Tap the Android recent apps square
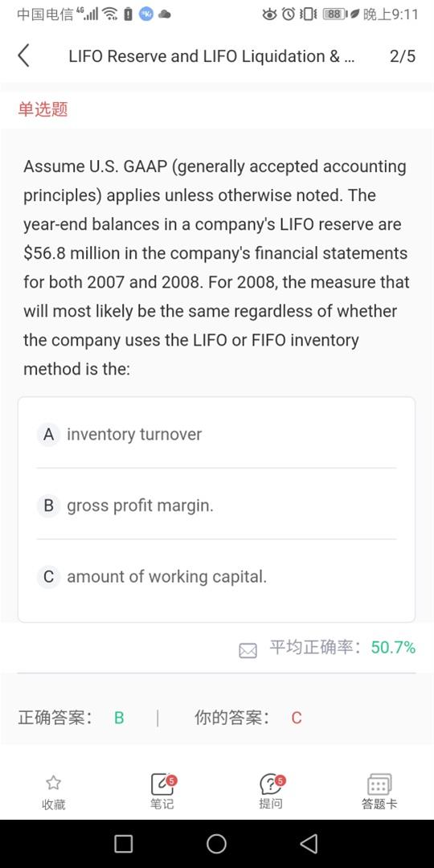Viewport: 434px width, 868px height. (x=124, y=844)
